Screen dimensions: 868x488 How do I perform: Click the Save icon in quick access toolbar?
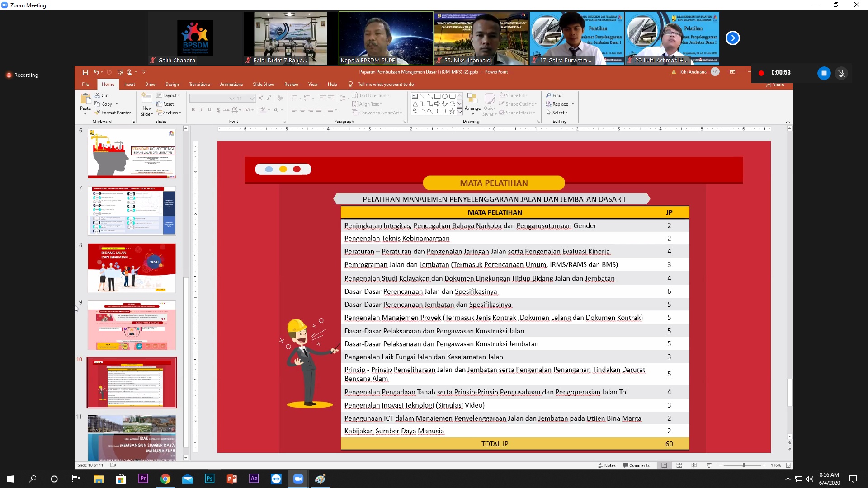point(85,72)
